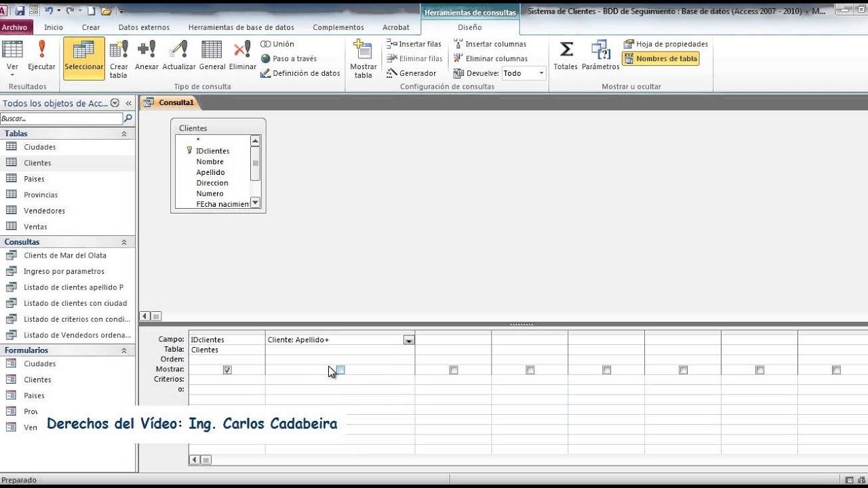Open field dropdown in Cliente: Apellido cell

(x=408, y=340)
